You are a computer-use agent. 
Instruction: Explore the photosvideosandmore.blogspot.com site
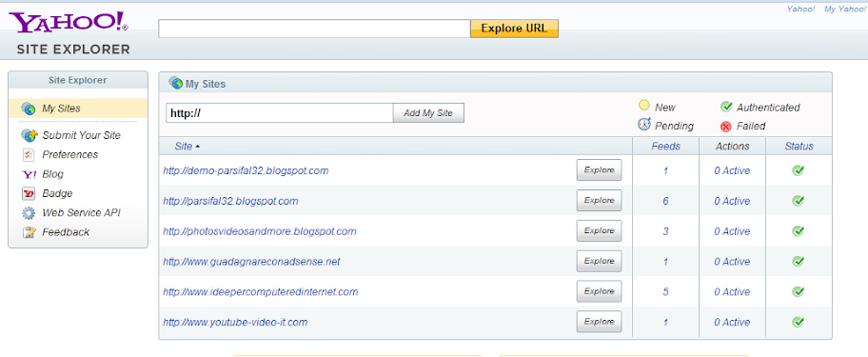click(x=599, y=230)
